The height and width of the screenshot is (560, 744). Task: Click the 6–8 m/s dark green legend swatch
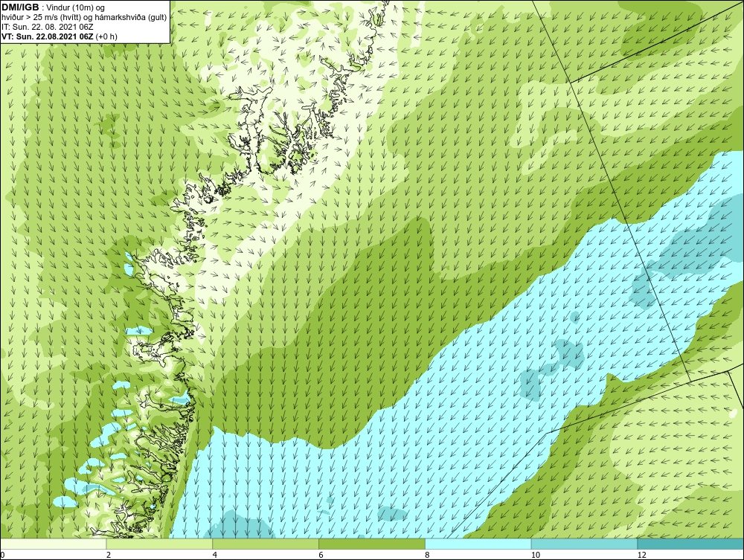coord(372,544)
